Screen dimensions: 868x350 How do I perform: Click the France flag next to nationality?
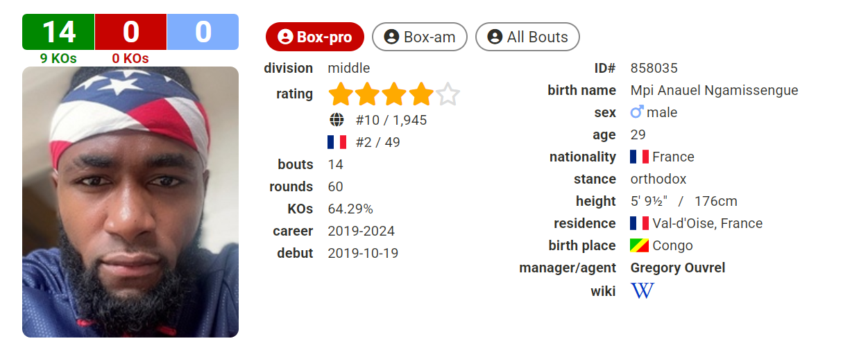(x=639, y=157)
